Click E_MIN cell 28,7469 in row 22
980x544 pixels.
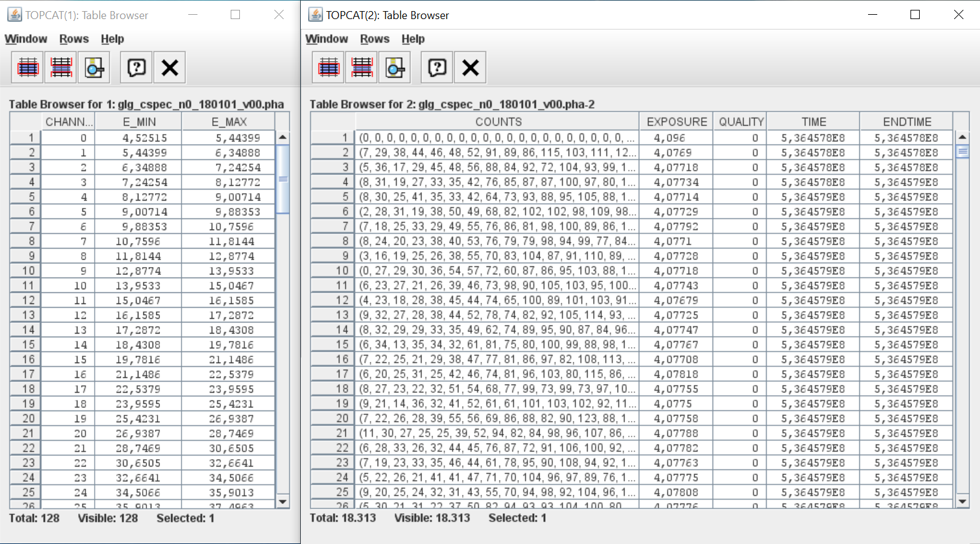click(x=139, y=448)
